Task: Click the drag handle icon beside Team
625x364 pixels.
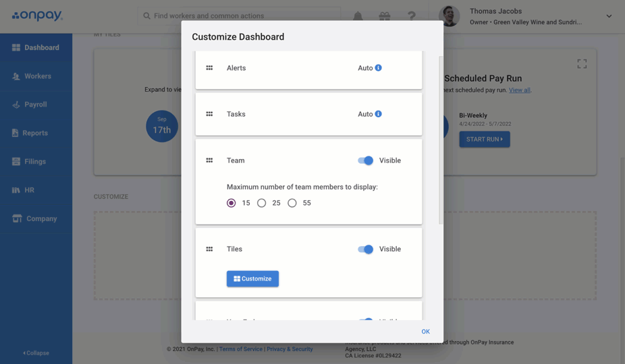Action: [209, 160]
